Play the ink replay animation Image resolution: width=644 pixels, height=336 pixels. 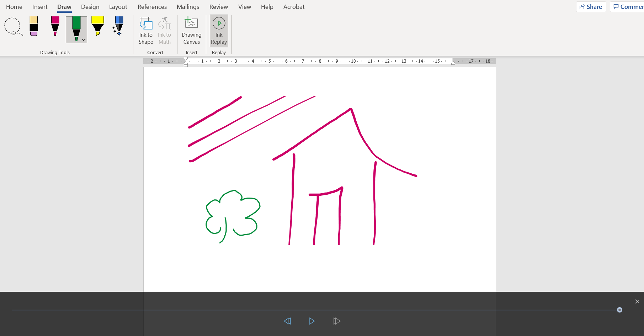coord(312,321)
